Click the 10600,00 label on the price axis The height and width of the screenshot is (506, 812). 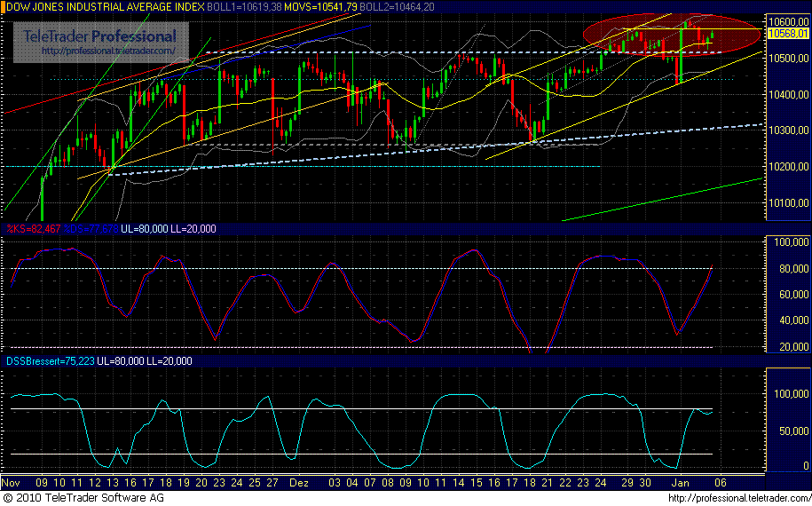tap(788, 21)
